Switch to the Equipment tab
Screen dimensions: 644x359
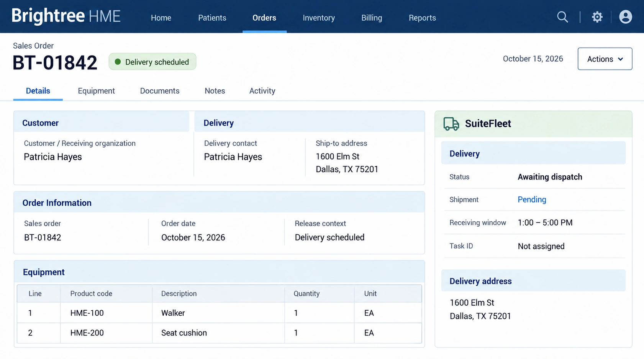click(96, 91)
